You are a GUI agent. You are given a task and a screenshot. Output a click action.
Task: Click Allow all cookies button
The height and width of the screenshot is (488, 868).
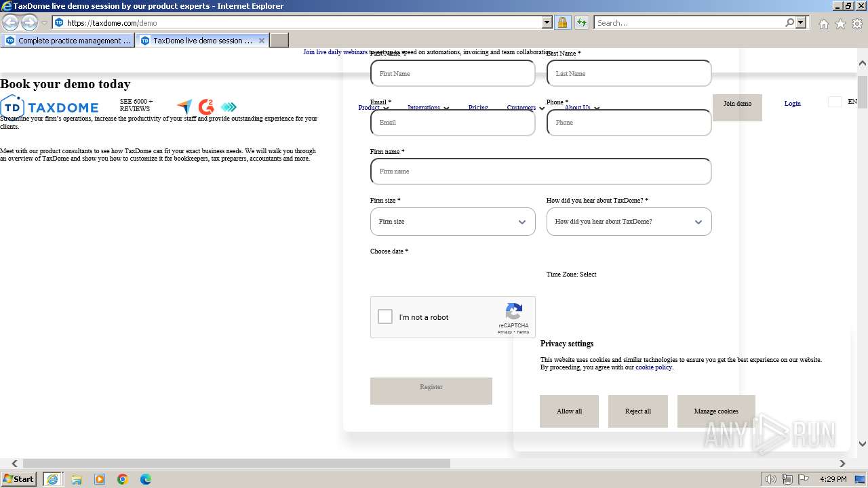coord(569,411)
